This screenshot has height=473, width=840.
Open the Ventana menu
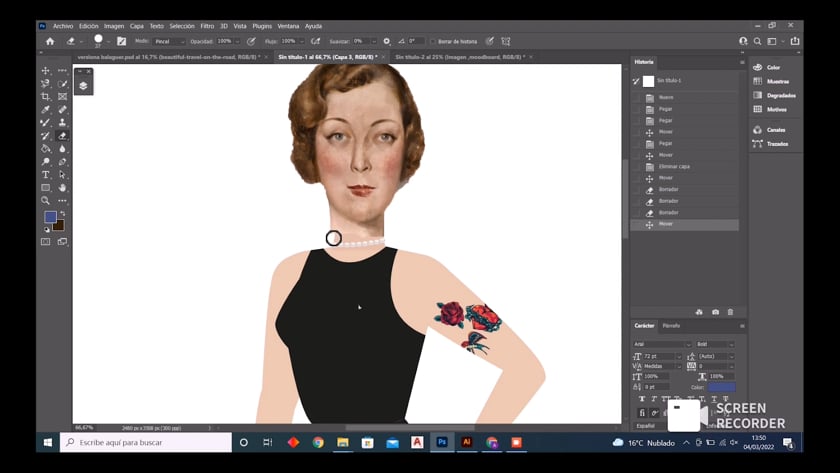pos(288,26)
